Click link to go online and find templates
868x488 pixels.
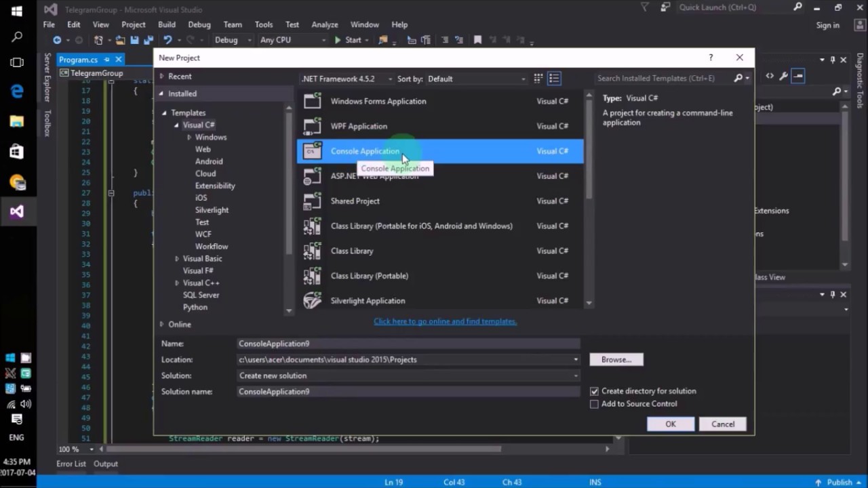(x=445, y=321)
